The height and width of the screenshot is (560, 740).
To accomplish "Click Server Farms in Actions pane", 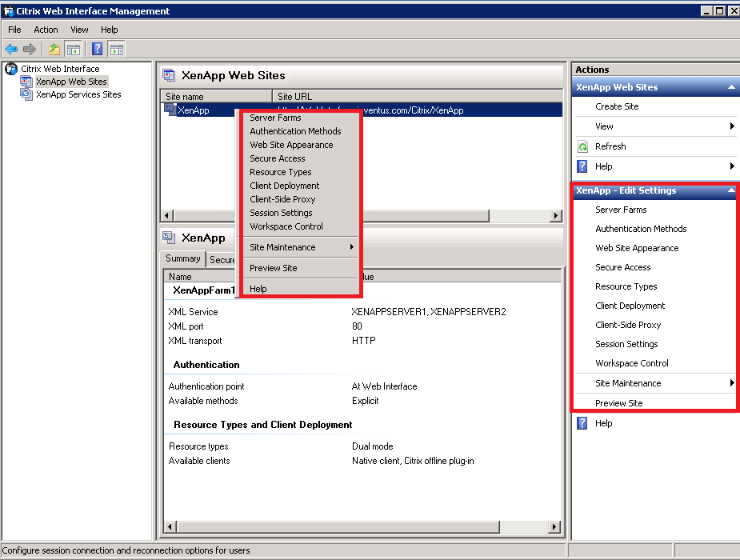I will click(621, 210).
